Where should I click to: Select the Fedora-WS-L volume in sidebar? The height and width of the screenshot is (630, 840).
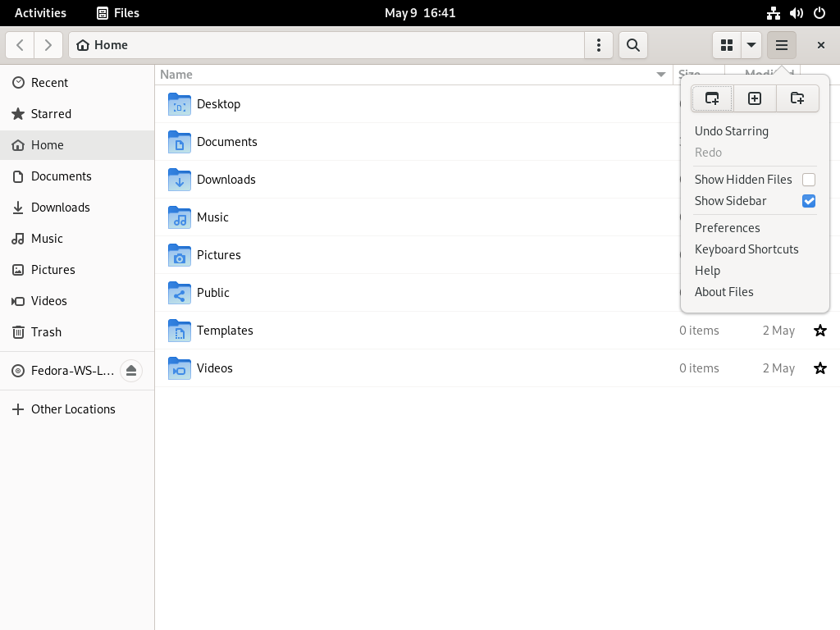pos(73,371)
